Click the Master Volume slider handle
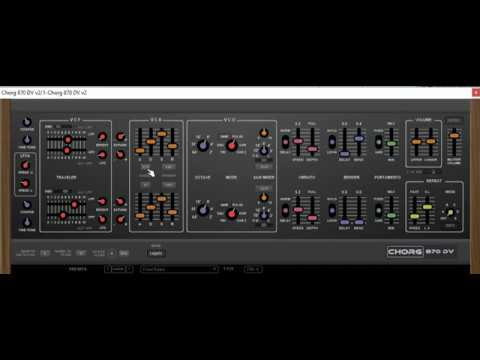Viewport: 480px width, 360px height. pyautogui.click(x=454, y=135)
